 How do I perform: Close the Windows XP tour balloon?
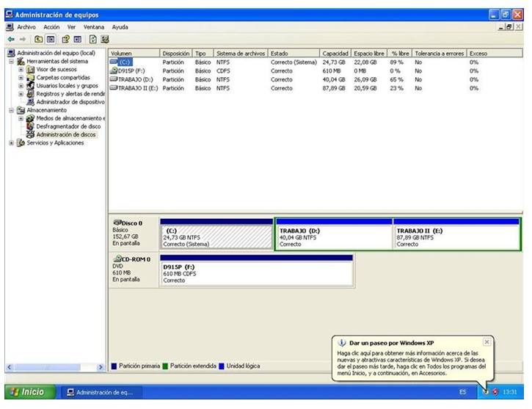(487, 342)
